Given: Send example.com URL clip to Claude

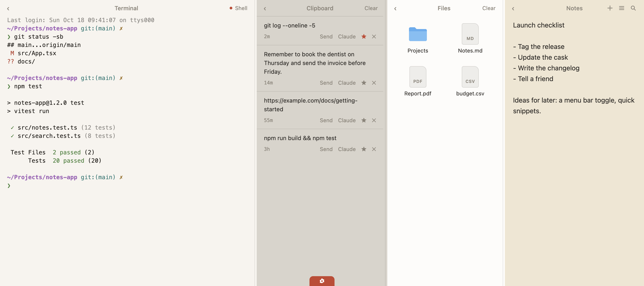Looking at the screenshot, I should [x=347, y=120].
